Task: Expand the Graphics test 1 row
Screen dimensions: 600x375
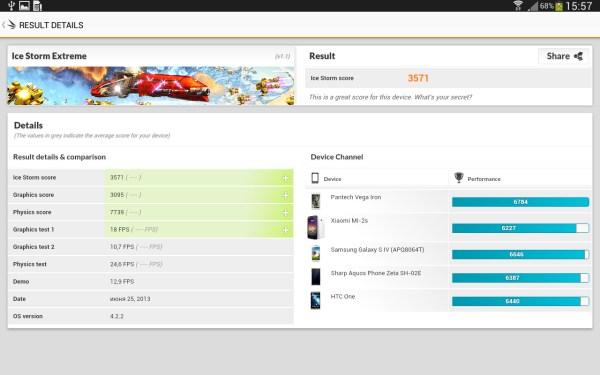Action: [x=285, y=230]
